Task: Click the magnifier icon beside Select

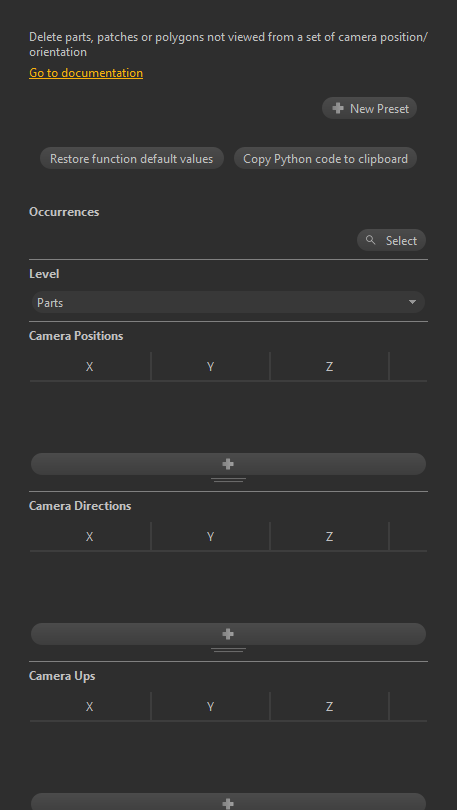Action: pos(370,240)
